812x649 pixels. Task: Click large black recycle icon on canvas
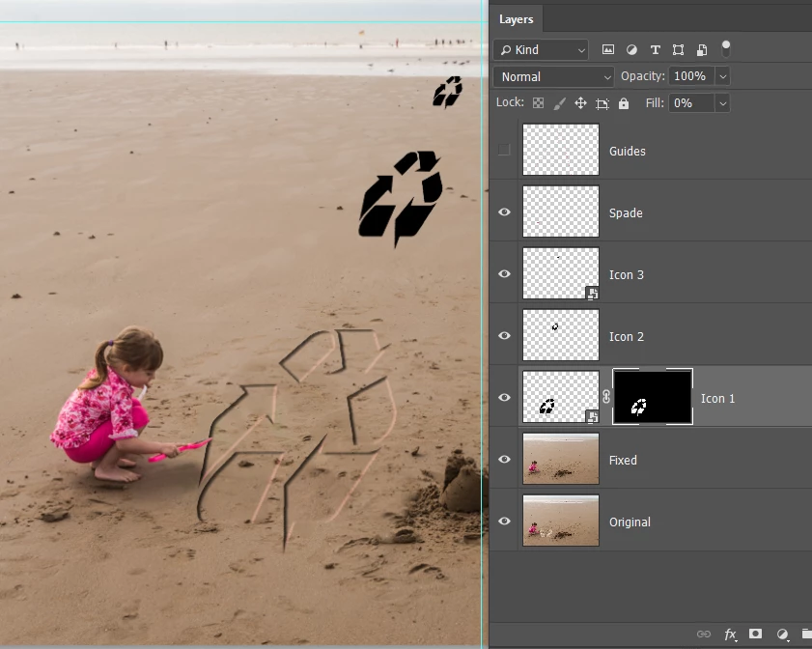point(401,198)
